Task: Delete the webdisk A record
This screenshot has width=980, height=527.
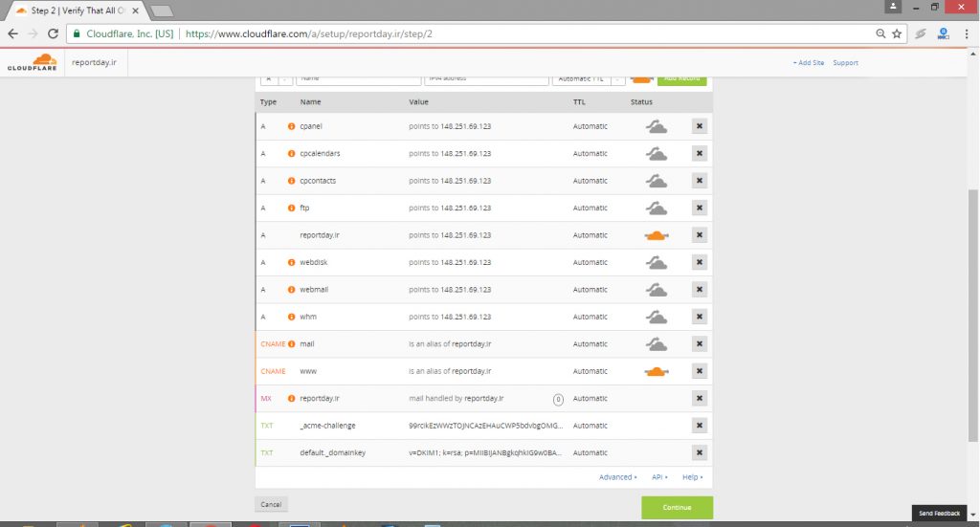Action: tap(700, 262)
